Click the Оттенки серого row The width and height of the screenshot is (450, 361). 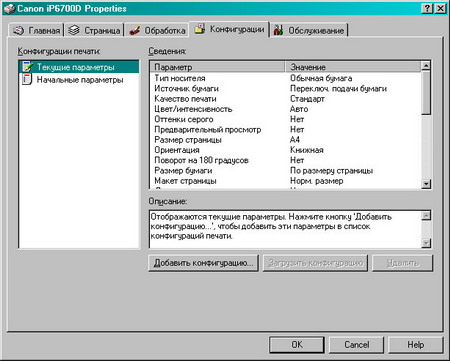pyautogui.click(x=286, y=119)
